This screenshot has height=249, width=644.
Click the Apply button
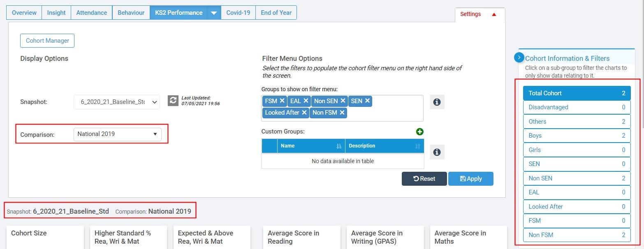pos(470,179)
